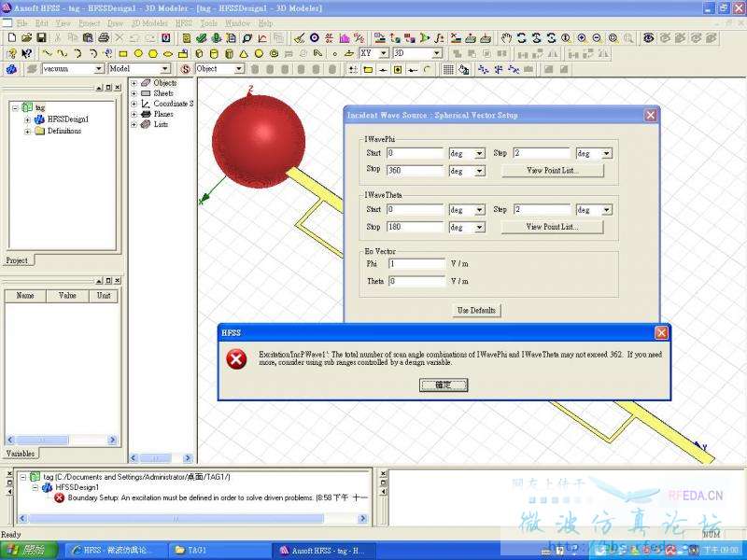Open the Model dropdown
This screenshot has height=560, width=747.
pos(165,69)
